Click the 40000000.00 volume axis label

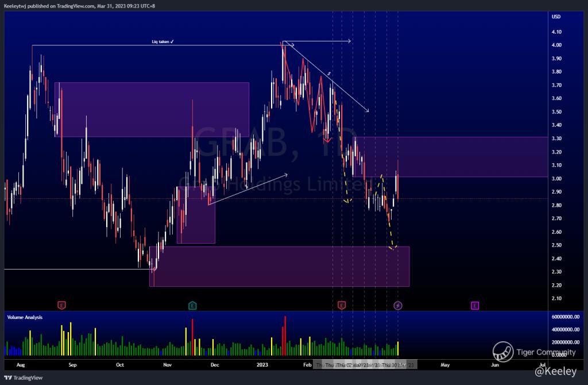[x=566, y=329]
